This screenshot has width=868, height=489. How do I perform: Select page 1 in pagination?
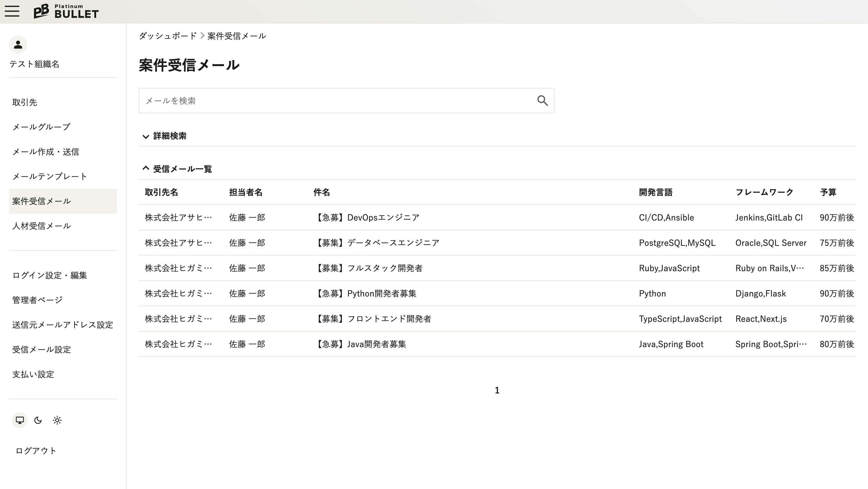(x=497, y=390)
